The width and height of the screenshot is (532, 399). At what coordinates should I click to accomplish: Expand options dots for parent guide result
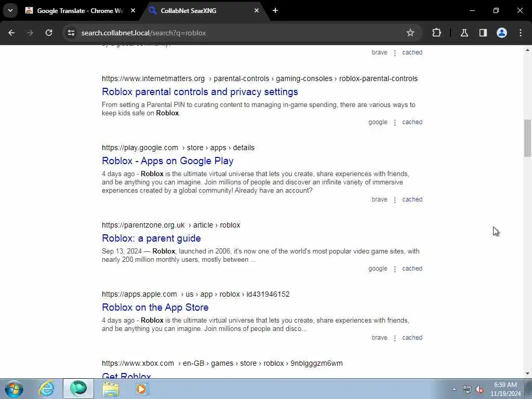coord(395,269)
